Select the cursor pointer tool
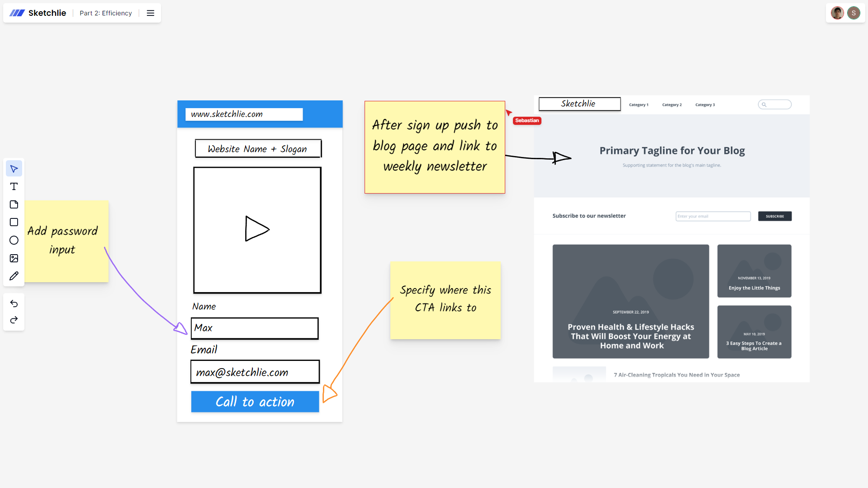 14,169
